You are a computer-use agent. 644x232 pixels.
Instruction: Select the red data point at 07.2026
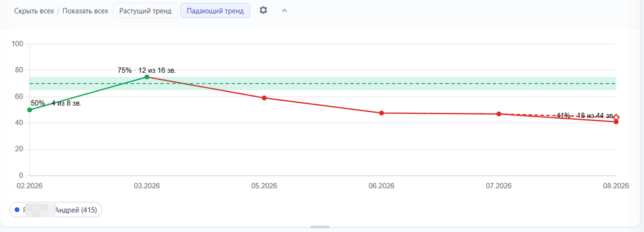tap(498, 114)
